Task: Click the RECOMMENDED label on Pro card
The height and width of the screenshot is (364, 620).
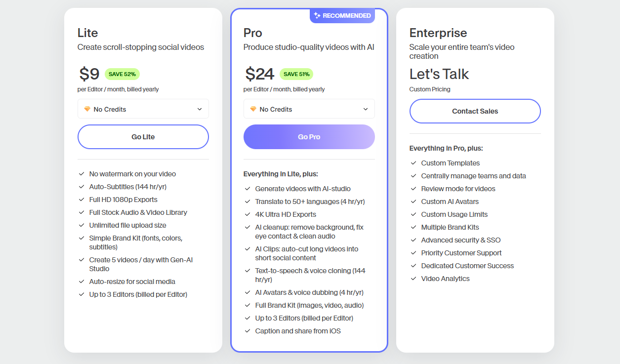Action: tap(347, 15)
